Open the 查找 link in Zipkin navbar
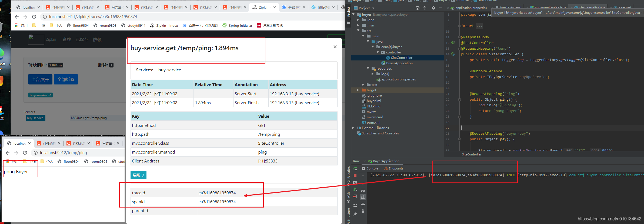This screenshot has height=224, width=644. [67, 39]
